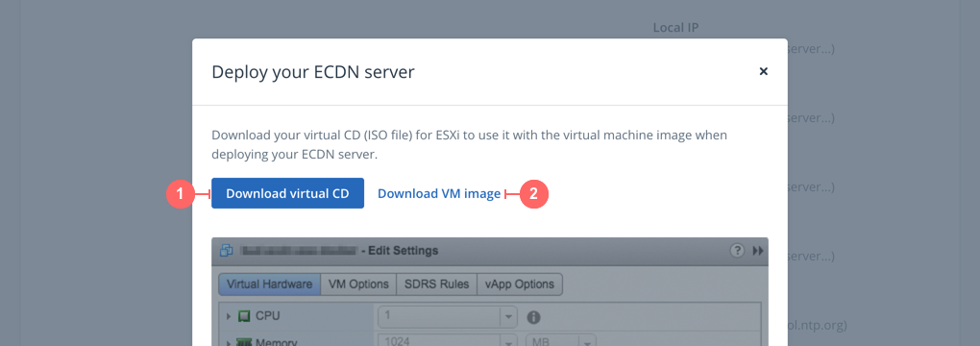Go to the vApp Options tab

click(520, 284)
